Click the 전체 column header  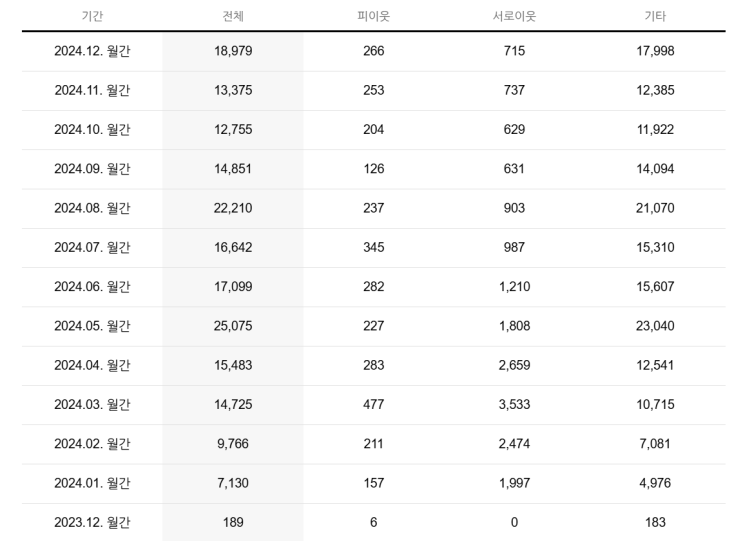coord(233,16)
